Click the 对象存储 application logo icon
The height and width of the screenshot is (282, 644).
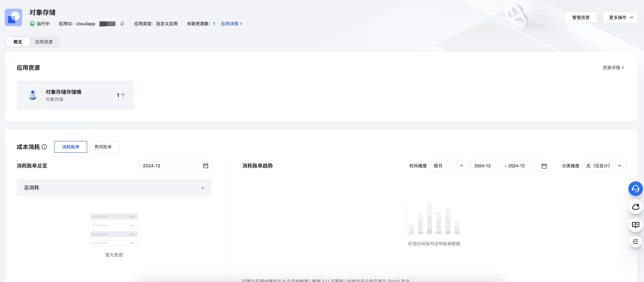[x=13, y=17]
